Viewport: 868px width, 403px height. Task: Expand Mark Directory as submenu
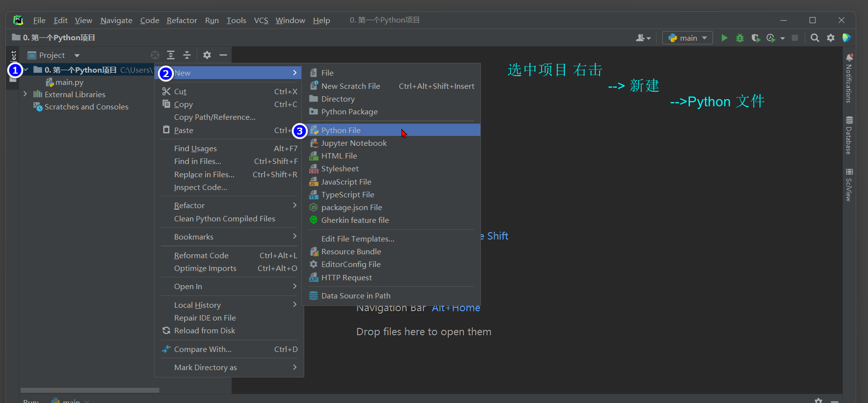click(x=229, y=367)
